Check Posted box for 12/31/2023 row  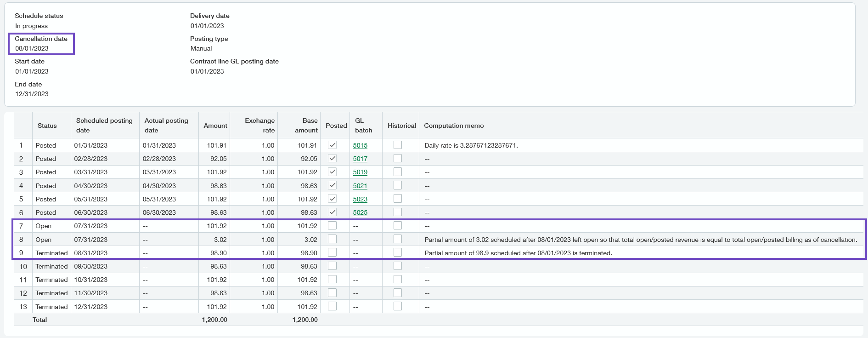[333, 306]
